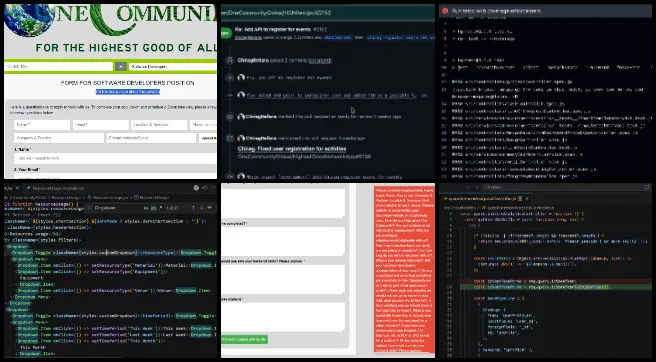Open 'added end point to unregister user' commit
Screen dimensions: 656x362
(331, 95)
